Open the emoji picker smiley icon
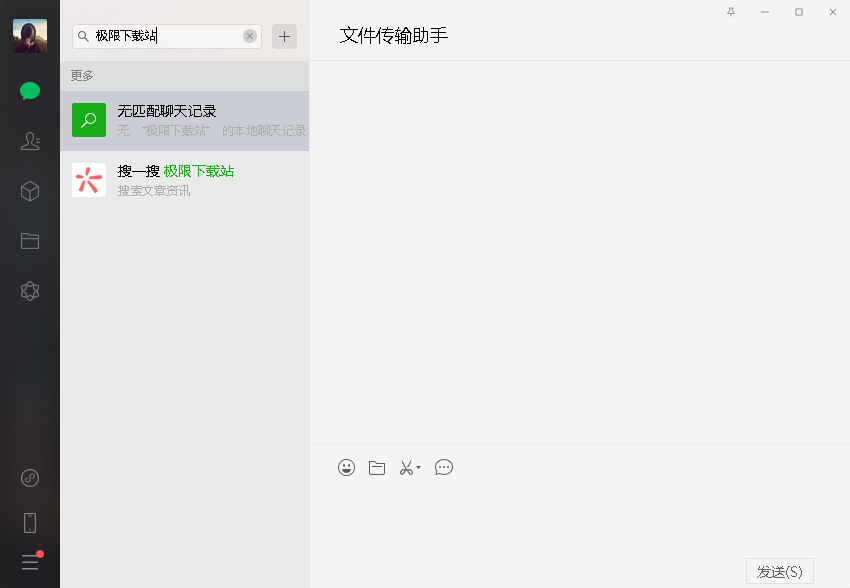The width and height of the screenshot is (850, 588). 346,467
